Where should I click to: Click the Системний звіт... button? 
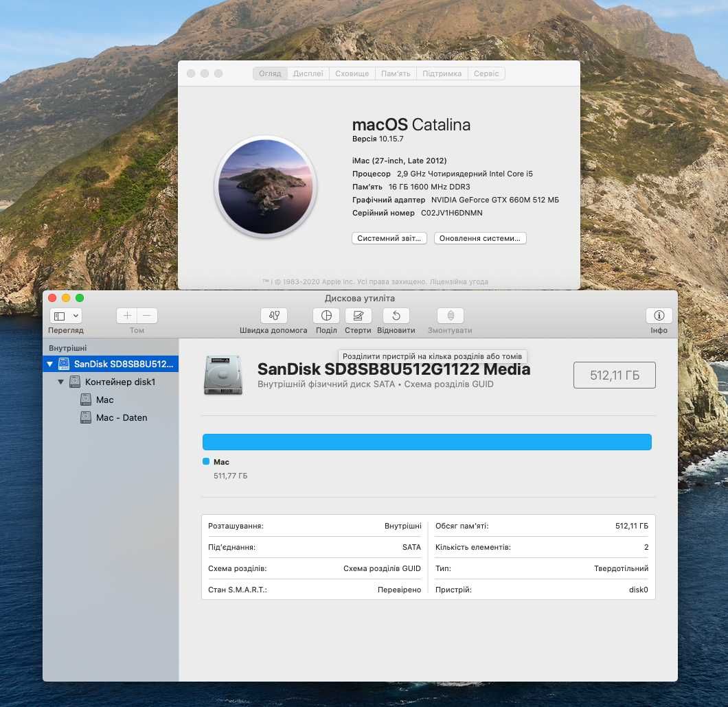(x=389, y=238)
